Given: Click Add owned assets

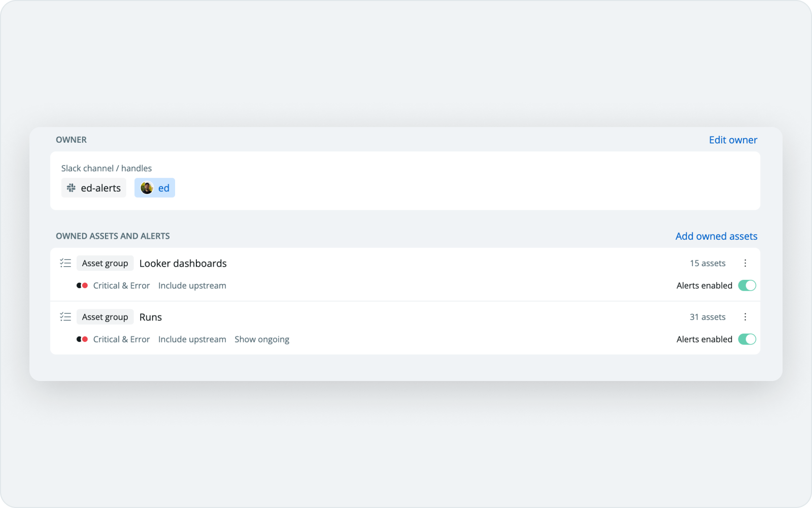Looking at the screenshot, I should (x=716, y=236).
